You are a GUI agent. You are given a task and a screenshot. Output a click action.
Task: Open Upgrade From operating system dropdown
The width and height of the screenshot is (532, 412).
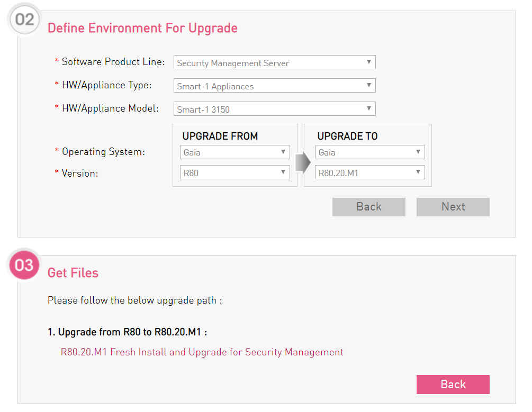pos(235,152)
